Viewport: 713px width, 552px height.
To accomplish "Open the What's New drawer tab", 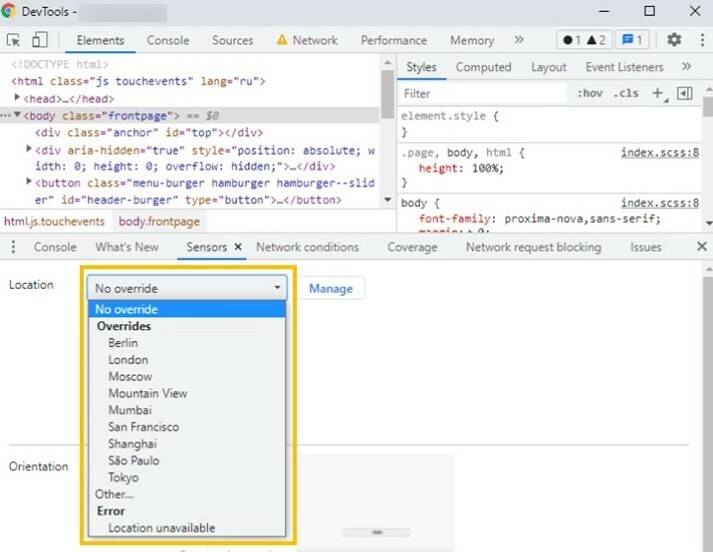I will coord(127,247).
